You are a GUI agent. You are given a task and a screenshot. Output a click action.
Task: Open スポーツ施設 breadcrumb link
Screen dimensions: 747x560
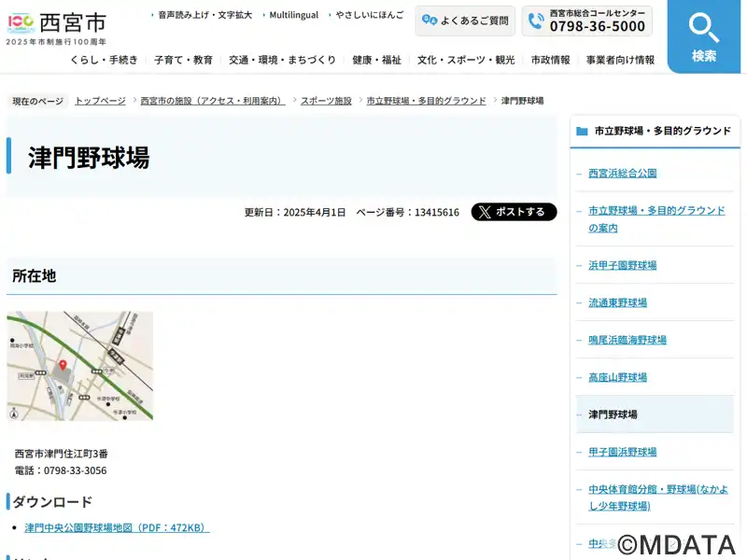click(326, 101)
